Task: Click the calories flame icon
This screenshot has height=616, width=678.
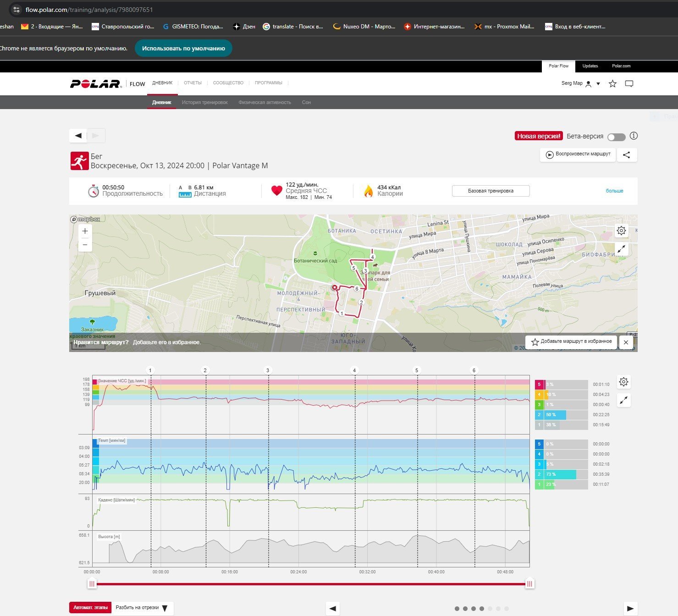Action: coord(369,191)
